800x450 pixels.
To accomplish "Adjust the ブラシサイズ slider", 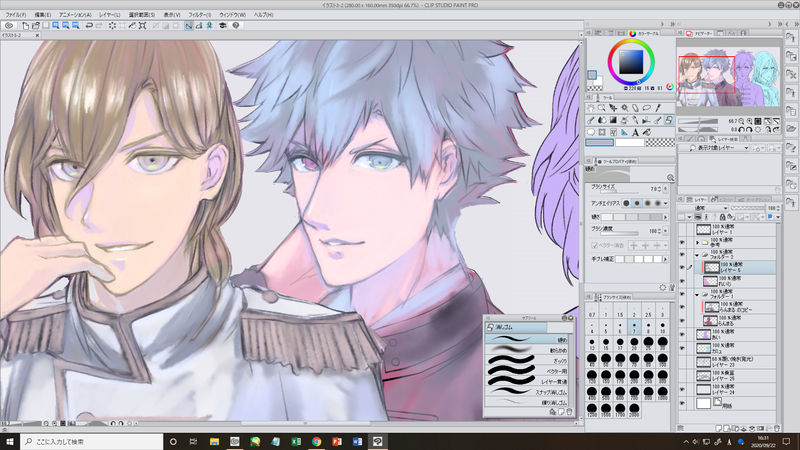I will (x=619, y=192).
